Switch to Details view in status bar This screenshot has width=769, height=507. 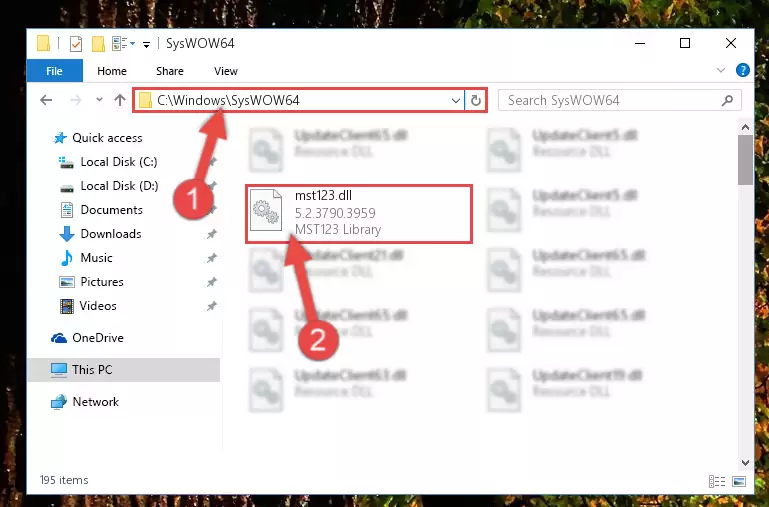[717, 481]
